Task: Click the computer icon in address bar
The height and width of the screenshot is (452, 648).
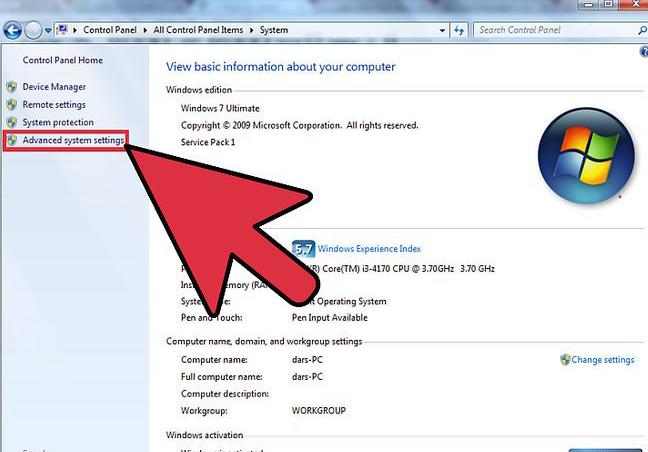Action: [x=62, y=30]
